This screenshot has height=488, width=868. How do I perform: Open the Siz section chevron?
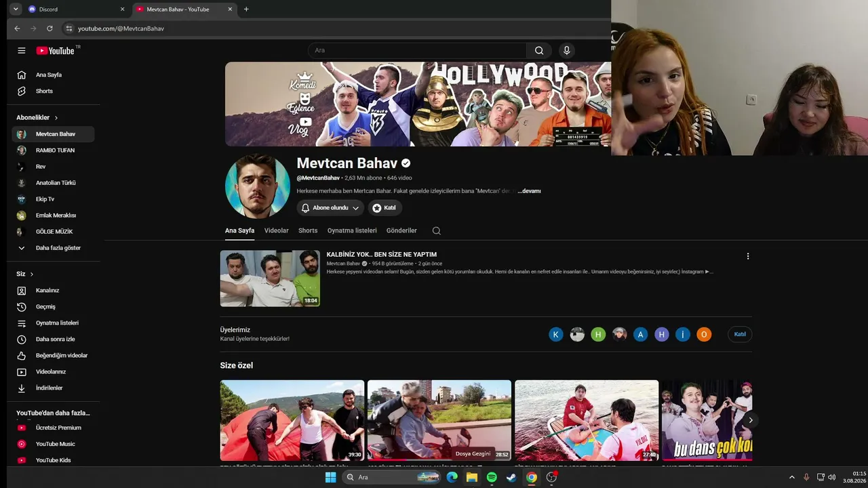pyautogui.click(x=32, y=274)
